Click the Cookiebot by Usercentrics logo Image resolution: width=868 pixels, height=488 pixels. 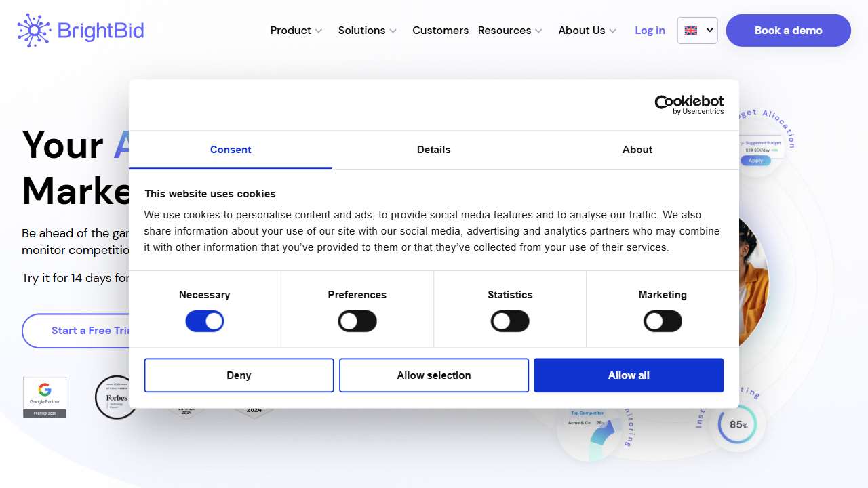(x=688, y=104)
